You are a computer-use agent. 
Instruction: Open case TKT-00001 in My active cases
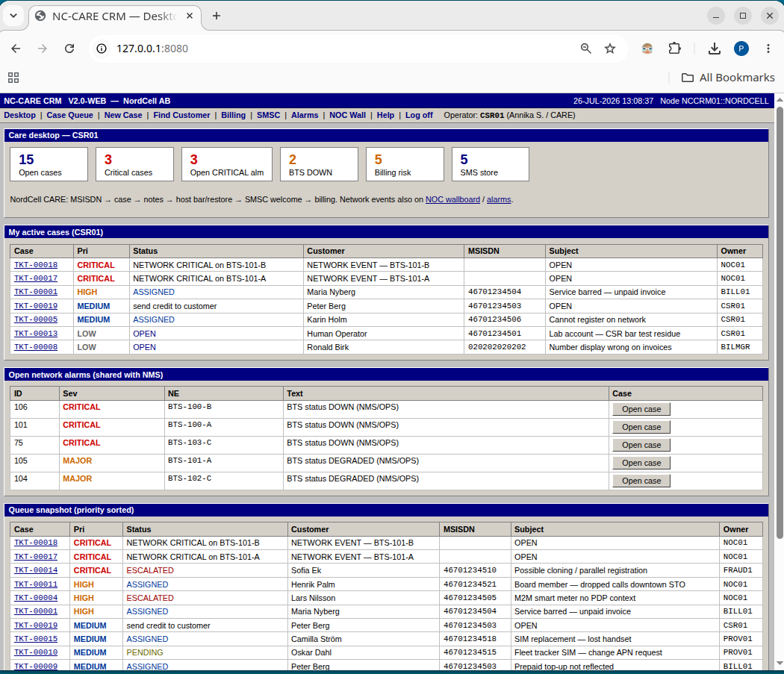pos(36,292)
